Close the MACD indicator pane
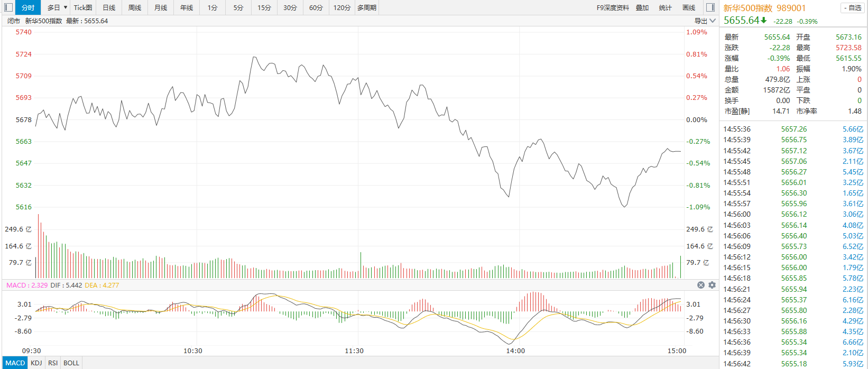 (x=701, y=285)
